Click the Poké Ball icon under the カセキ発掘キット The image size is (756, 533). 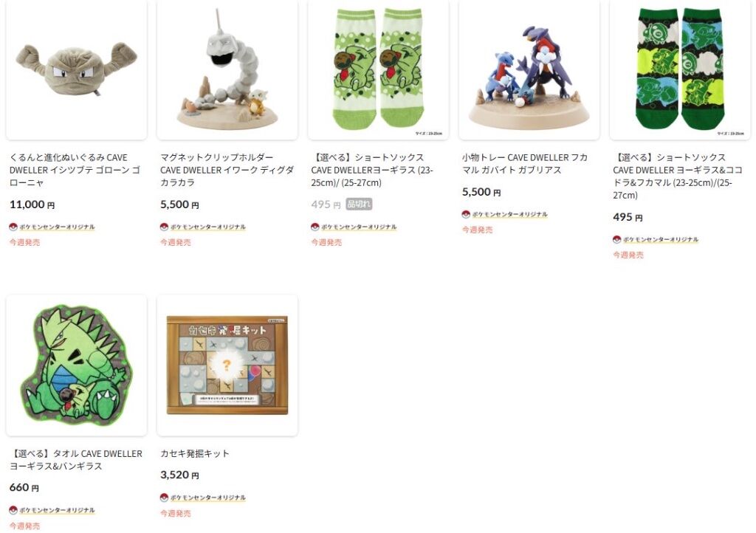pos(164,498)
